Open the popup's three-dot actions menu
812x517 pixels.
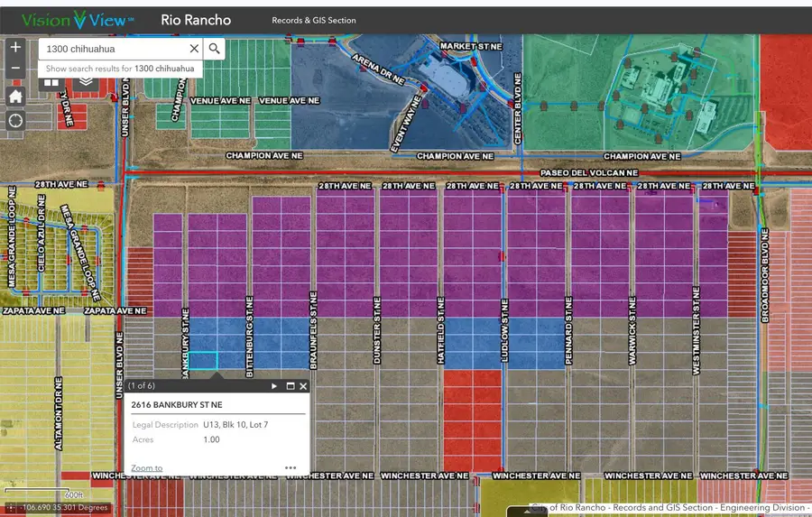click(291, 467)
